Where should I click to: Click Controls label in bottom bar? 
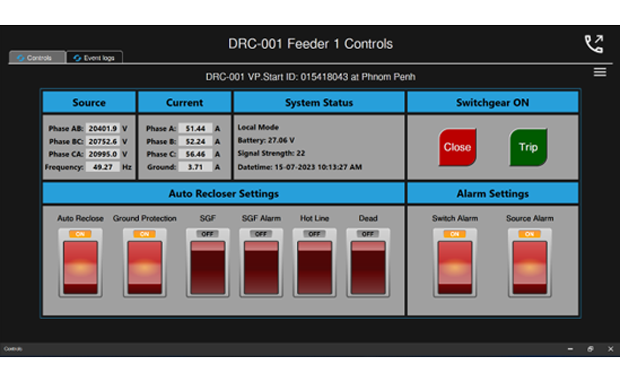[x=13, y=349]
